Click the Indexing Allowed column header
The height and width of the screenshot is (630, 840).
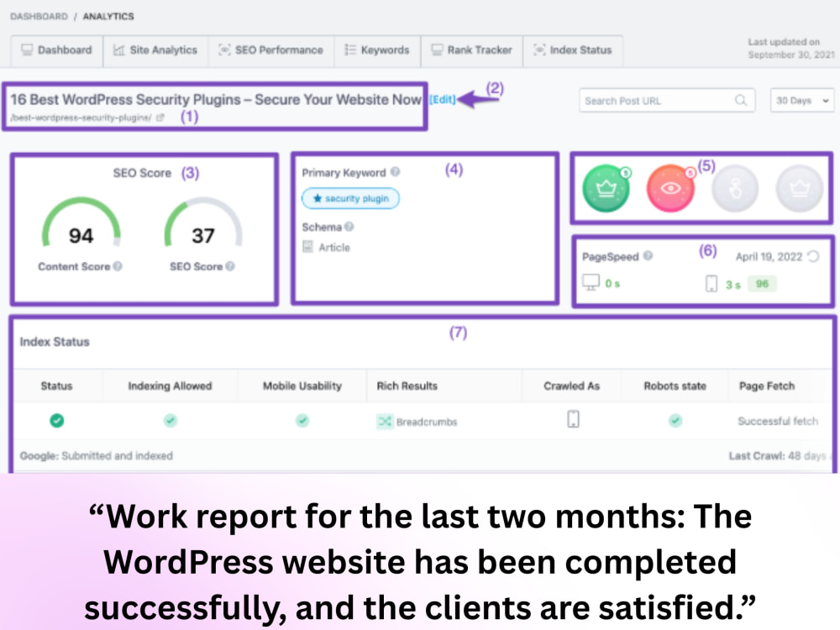171,386
